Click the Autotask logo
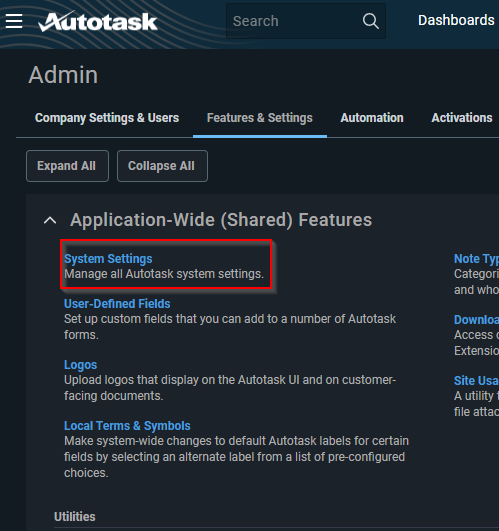The image size is (499, 531). [x=98, y=21]
